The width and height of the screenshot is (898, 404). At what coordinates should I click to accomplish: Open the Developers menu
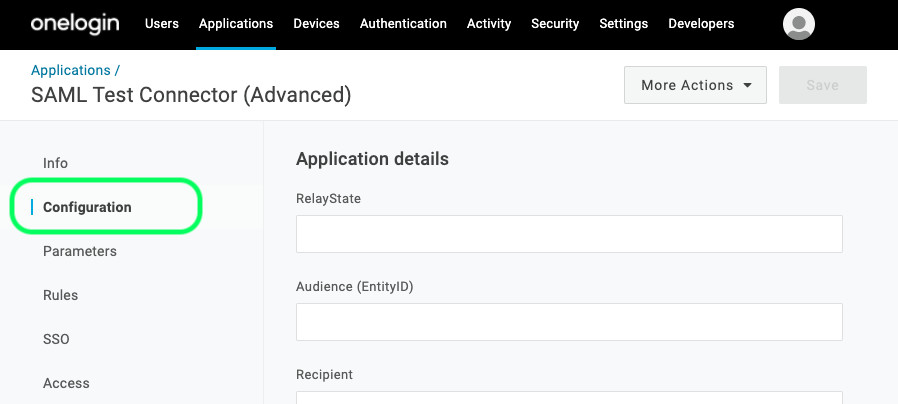point(701,24)
